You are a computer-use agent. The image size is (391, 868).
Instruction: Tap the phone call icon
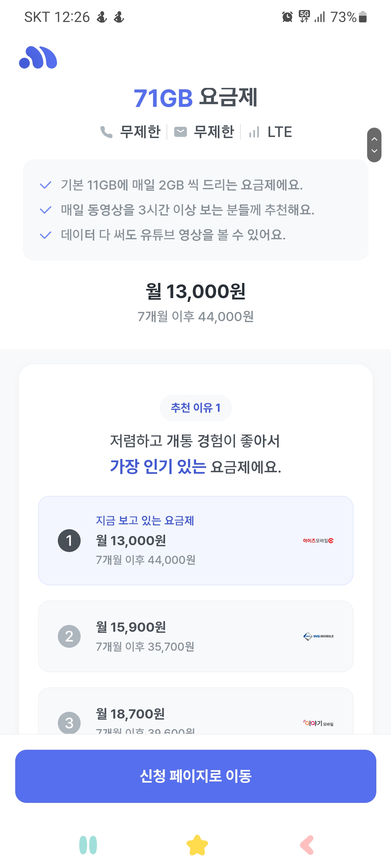pyautogui.click(x=106, y=132)
